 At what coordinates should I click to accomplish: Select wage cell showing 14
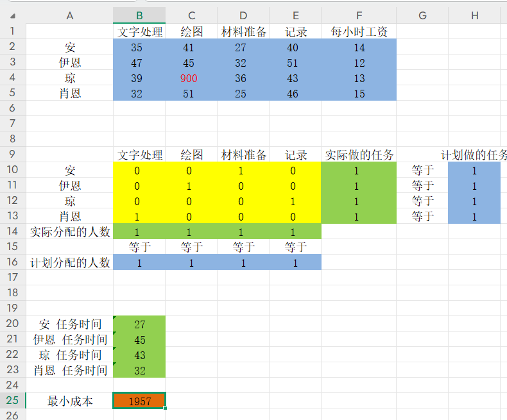click(x=359, y=47)
